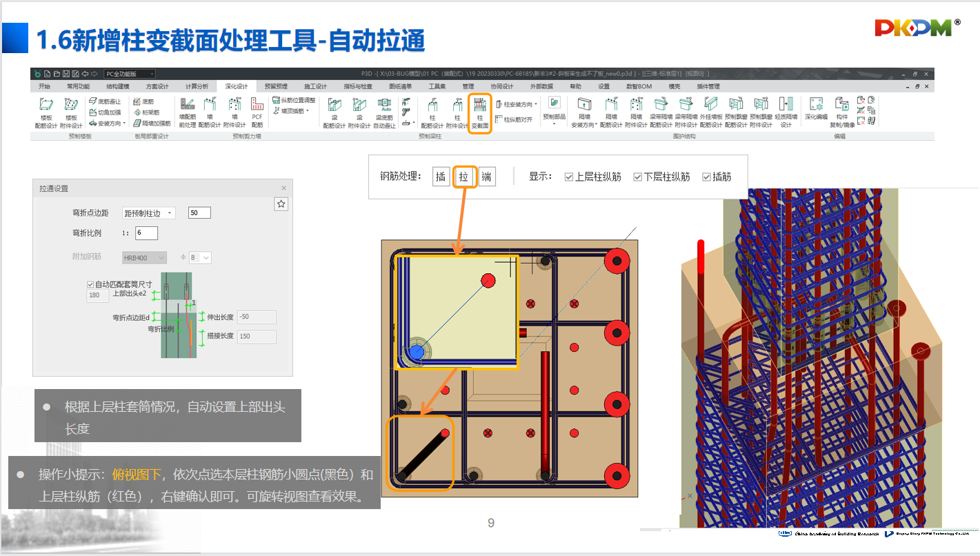Toggle 下层柱纵筋 display checkbox
This screenshot has width=980, height=556.
638,177
